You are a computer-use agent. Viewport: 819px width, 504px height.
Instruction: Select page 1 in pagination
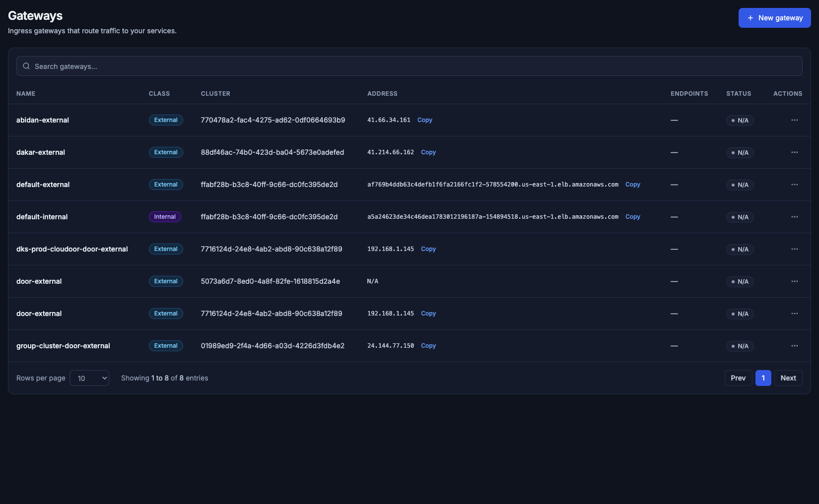coord(763,378)
